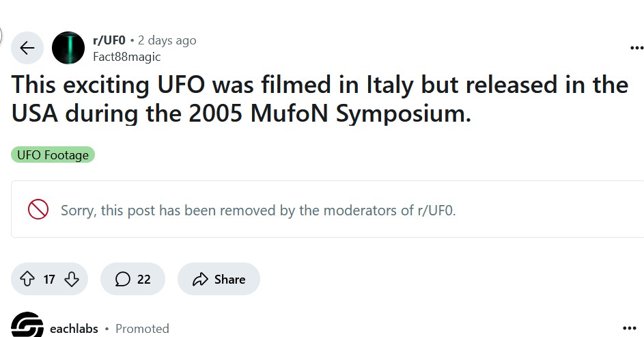644x337 pixels.
Task: Click the share arrow icon
Action: pyautogui.click(x=200, y=279)
